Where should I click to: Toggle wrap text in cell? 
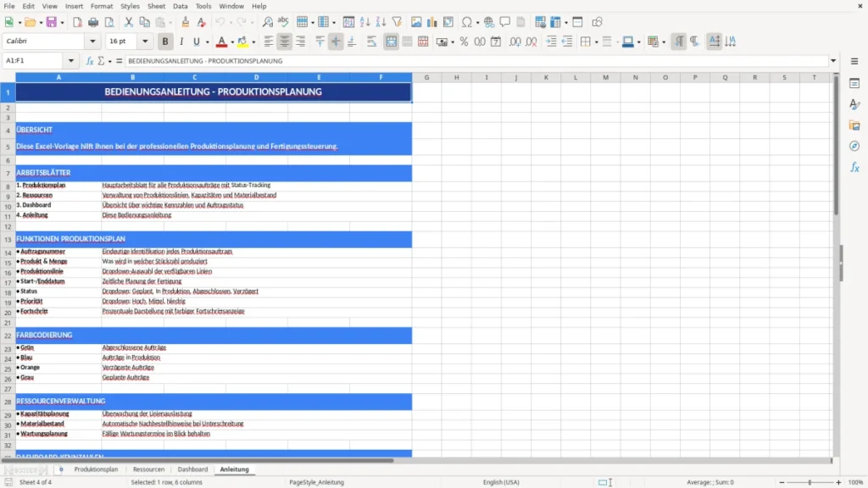[371, 42]
